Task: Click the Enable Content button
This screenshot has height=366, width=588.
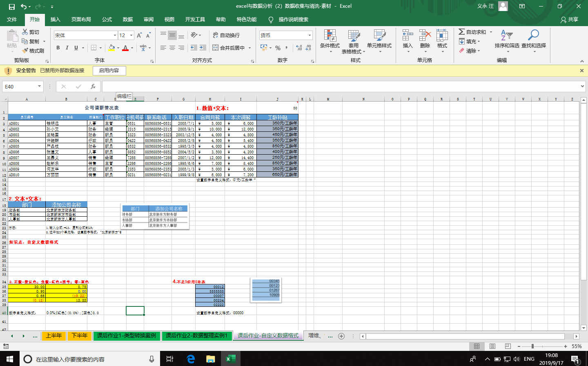Action: point(109,71)
